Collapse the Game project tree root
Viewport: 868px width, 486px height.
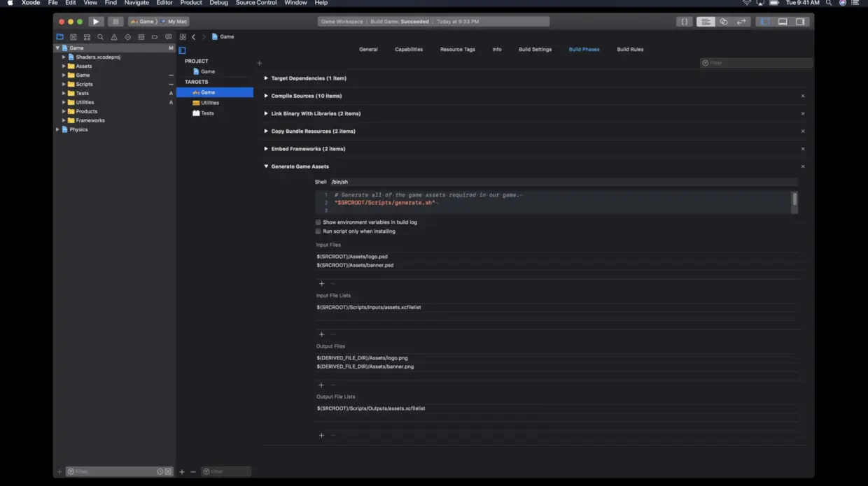coord(57,48)
